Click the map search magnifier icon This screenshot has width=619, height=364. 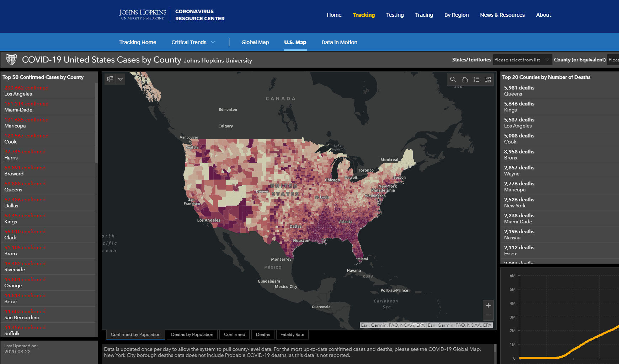click(x=453, y=80)
